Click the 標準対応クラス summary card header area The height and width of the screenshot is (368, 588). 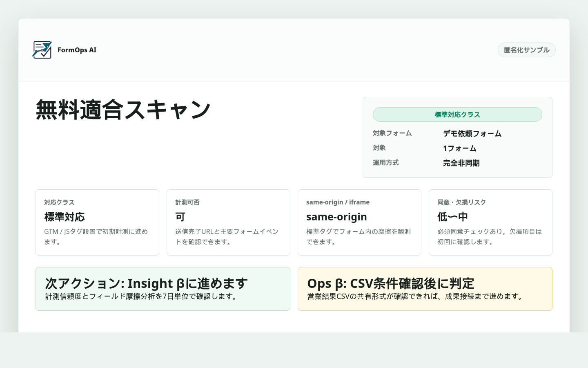(457, 114)
